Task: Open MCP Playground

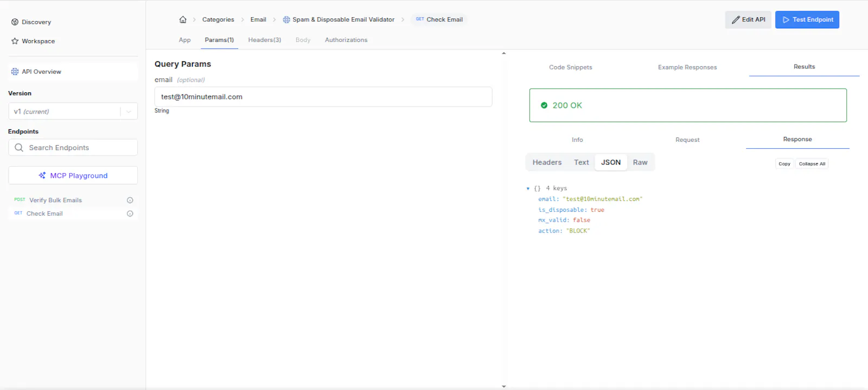Action: point(73,175)
